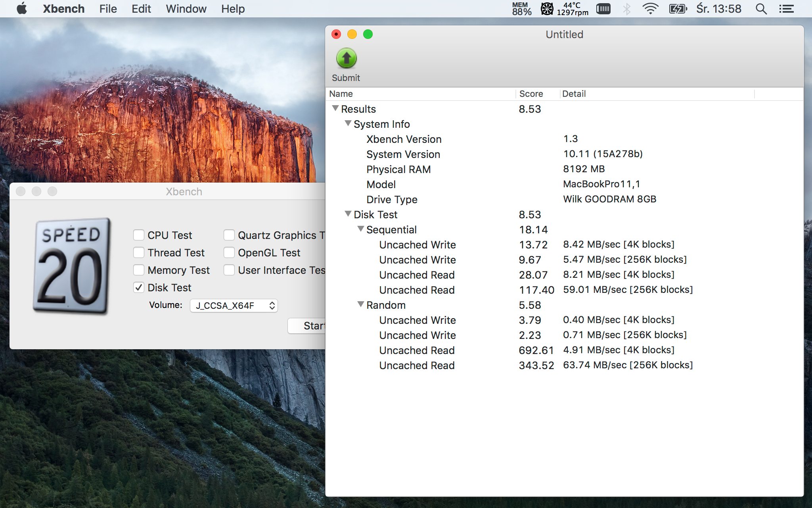812x508 pixels.
Task: Click the memory chip menu bar icon
Action: (x=603, y=9)
